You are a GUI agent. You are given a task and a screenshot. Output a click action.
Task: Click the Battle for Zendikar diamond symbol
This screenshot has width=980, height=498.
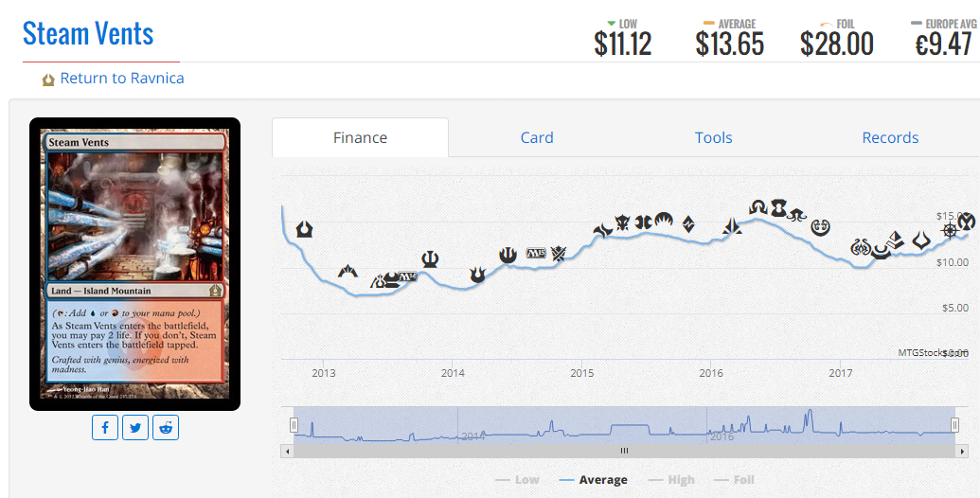click(x=688, y=223)
